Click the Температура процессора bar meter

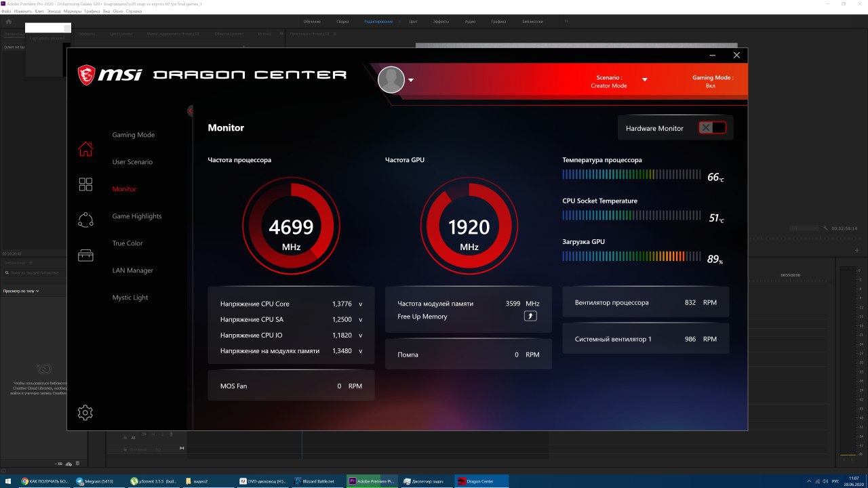[631, 174]
